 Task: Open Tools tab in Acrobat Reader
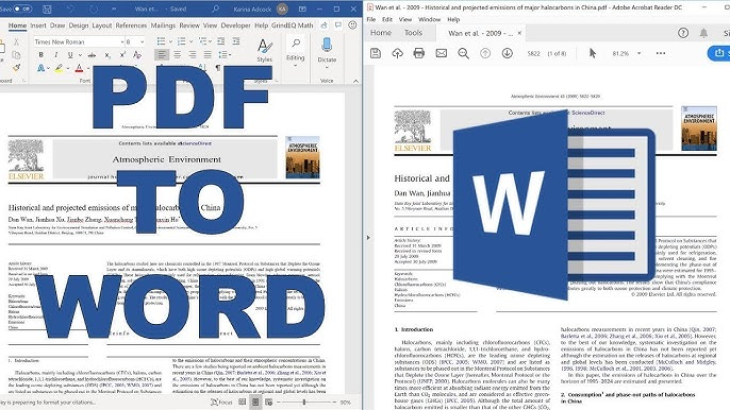click(413, 33)
